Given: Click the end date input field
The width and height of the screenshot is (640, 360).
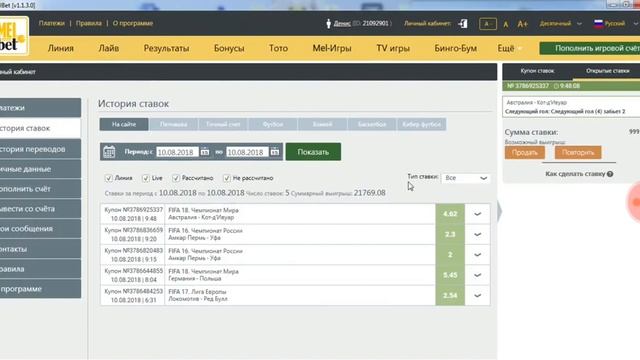Looking at the screenshot, I should point(247,152).
